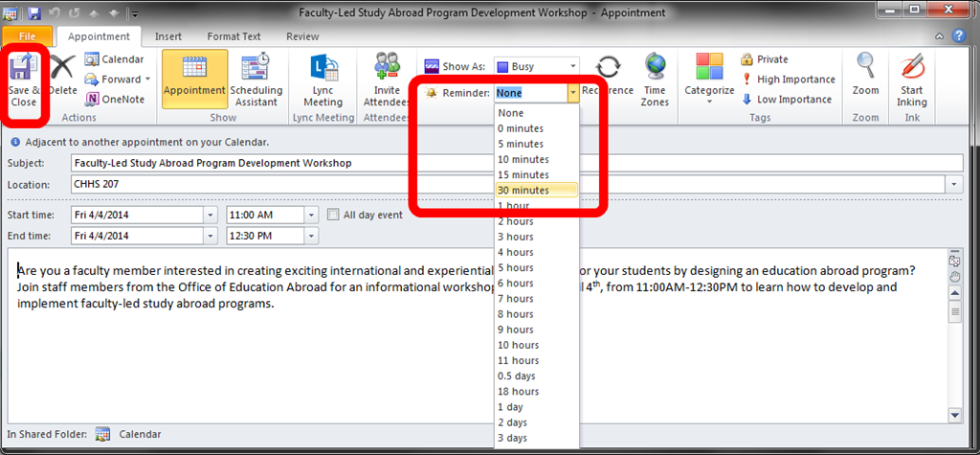Screen dimensions: 980x455
Task: Enable the All day event checkbox
Action: [334, 215]
